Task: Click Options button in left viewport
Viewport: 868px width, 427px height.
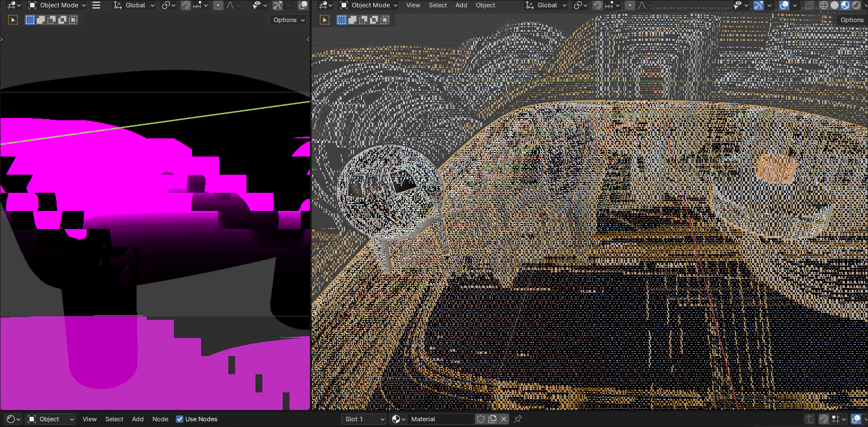Action: tap(288, 20)
